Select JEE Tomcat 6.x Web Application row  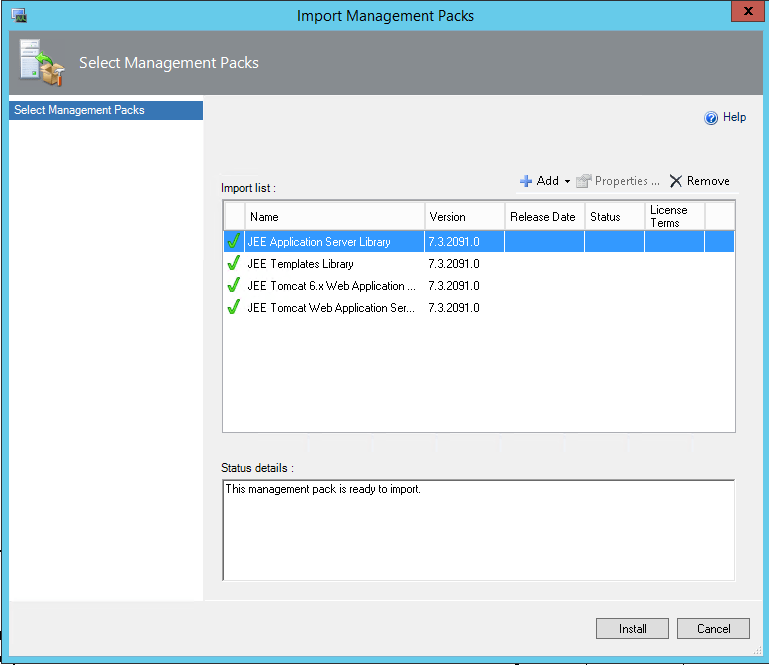pos(479,286)
